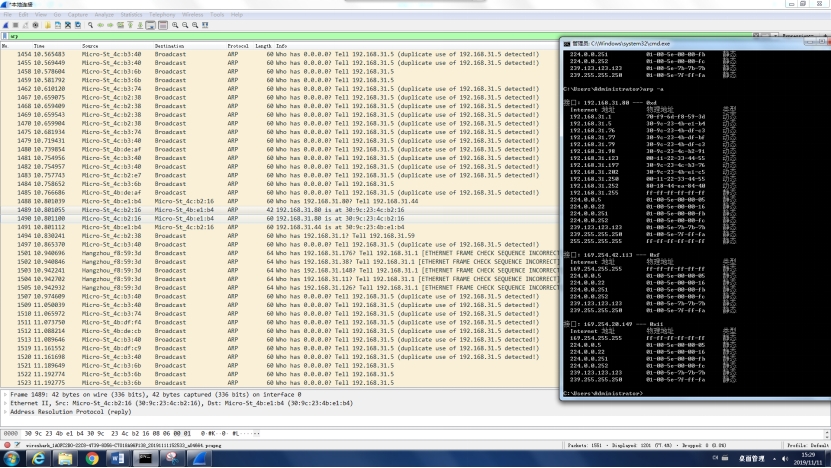The width and height of the screenshot is (831, 468).
Task: Sort by Destination column header
Action: (x=170, y=46)
